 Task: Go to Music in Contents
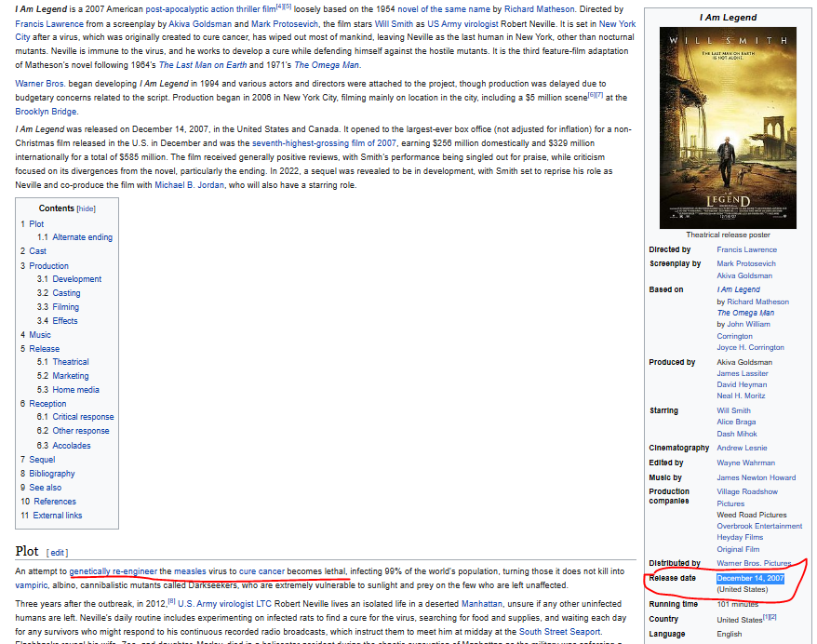pos(40,335)
